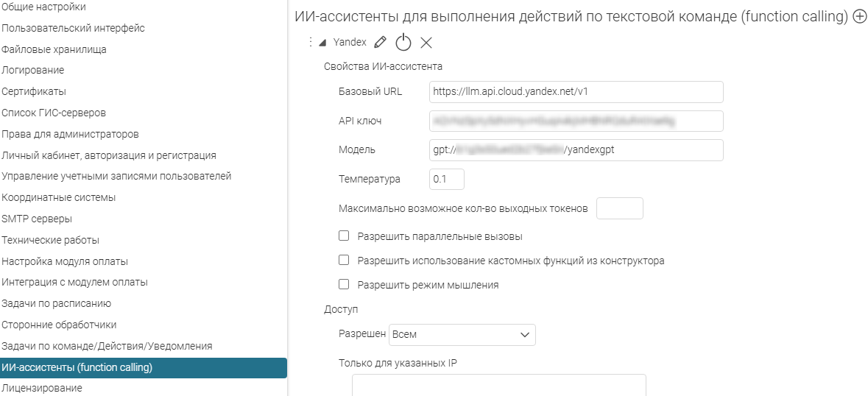The width and height of the screenshot is (868, 396).
Task: Click the Базовый URL input field
Action: (x=576, y=92)
